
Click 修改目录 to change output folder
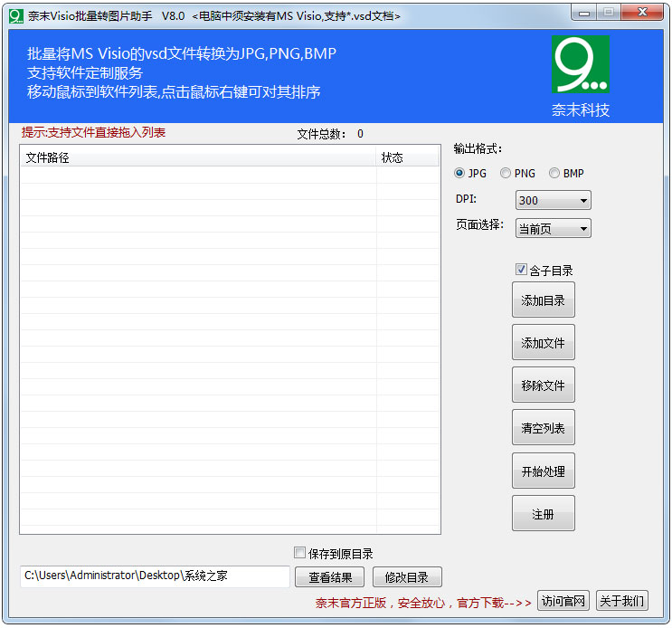(406, 577)
